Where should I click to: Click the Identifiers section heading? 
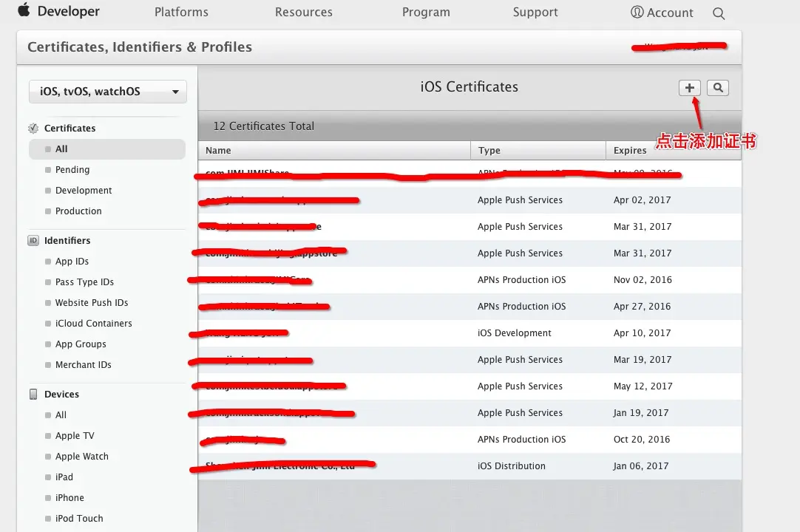tap(67, 240)
